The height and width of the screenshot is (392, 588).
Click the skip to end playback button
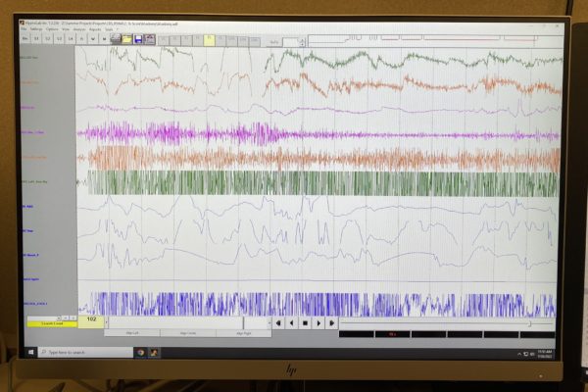pyautogui.click(x=332, y=321)
